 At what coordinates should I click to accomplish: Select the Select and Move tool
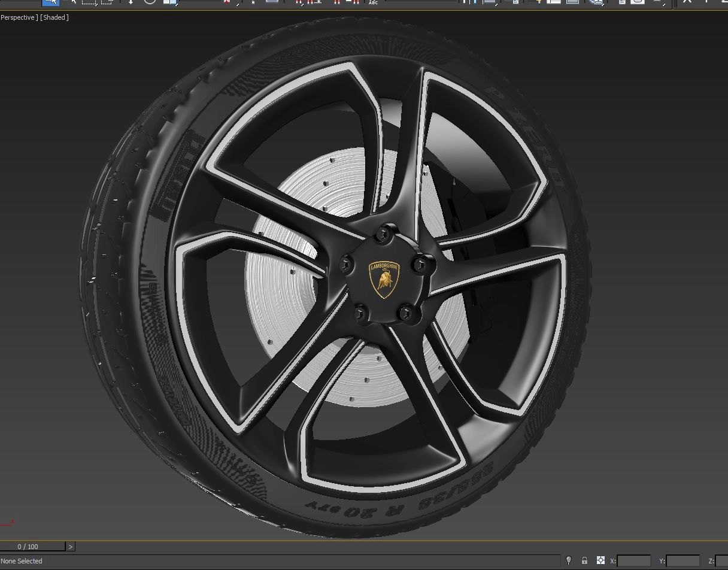[131, 2]
